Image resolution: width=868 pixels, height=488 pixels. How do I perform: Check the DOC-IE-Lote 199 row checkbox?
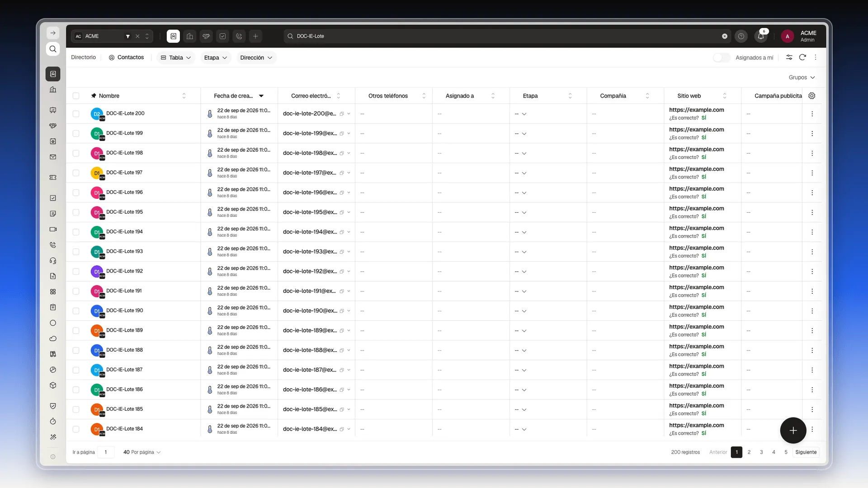(x=76, y=133)
